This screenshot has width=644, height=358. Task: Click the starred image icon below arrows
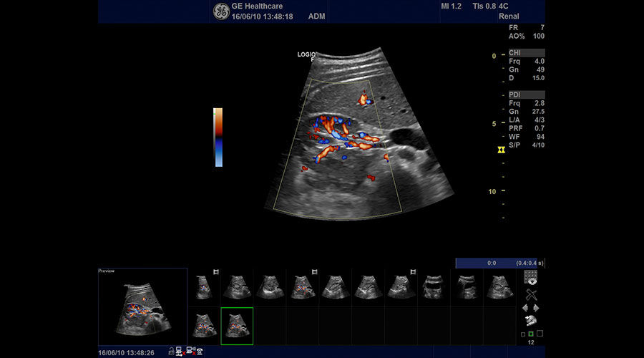click(530, 321)
